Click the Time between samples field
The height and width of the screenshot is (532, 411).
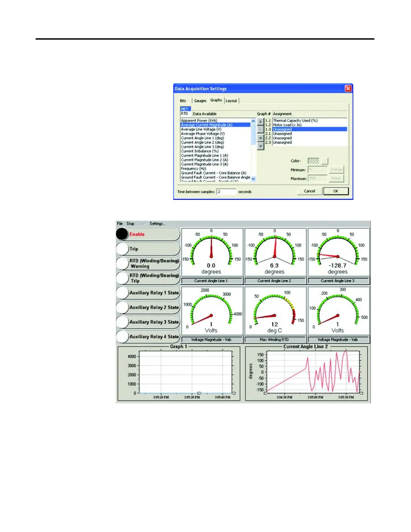click(x=227, y=192)
